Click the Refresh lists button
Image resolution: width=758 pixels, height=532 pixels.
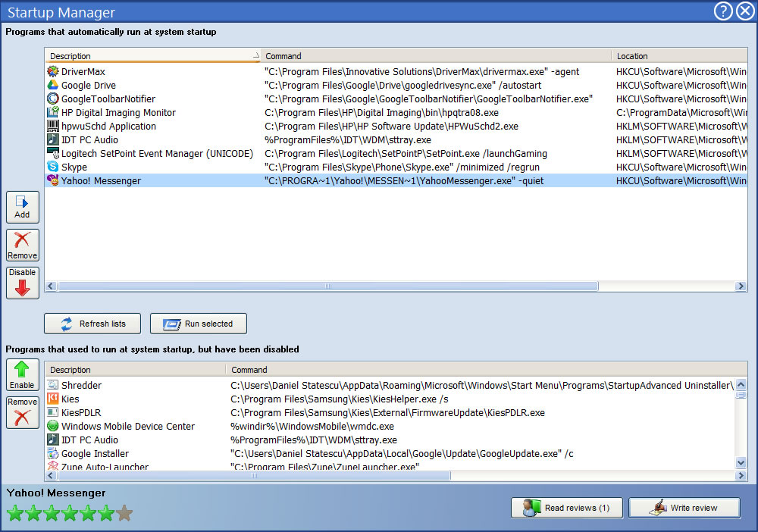pyautogui.click(x=92, y=324)
